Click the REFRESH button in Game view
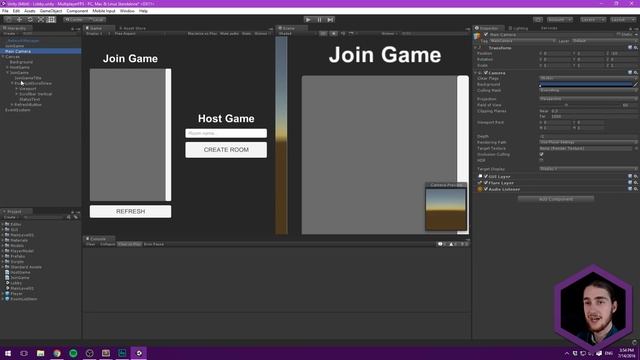Screen dimensions: 640x360 tap(131, 211)
